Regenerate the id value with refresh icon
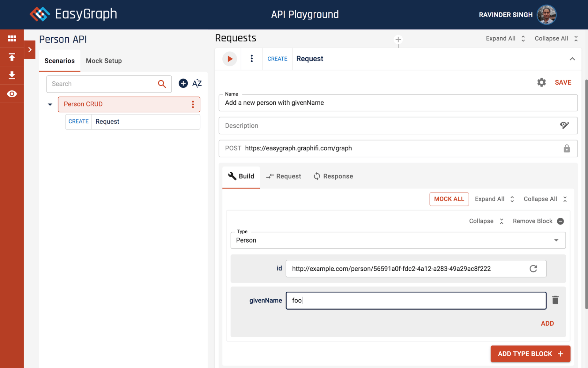This screenshot has width=588, height=368. 533,269
